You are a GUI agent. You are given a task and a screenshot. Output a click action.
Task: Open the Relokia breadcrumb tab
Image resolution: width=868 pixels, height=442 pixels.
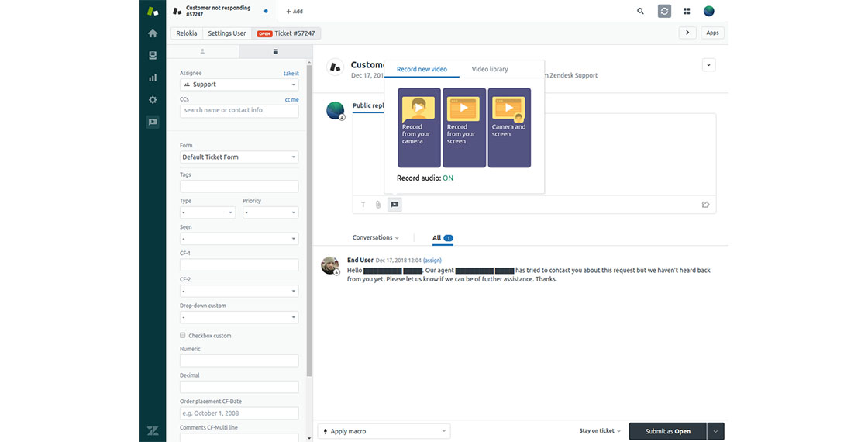[x=187, y=33]
